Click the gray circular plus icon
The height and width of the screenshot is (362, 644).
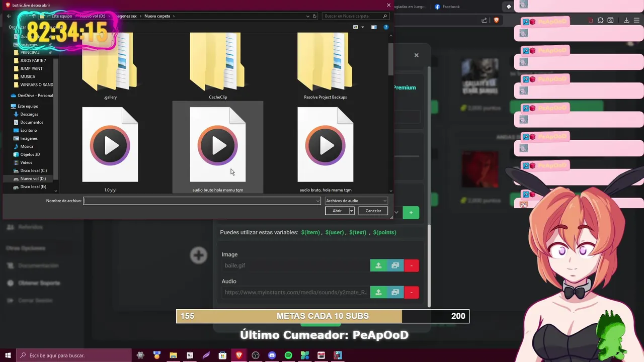pos(198,255)
